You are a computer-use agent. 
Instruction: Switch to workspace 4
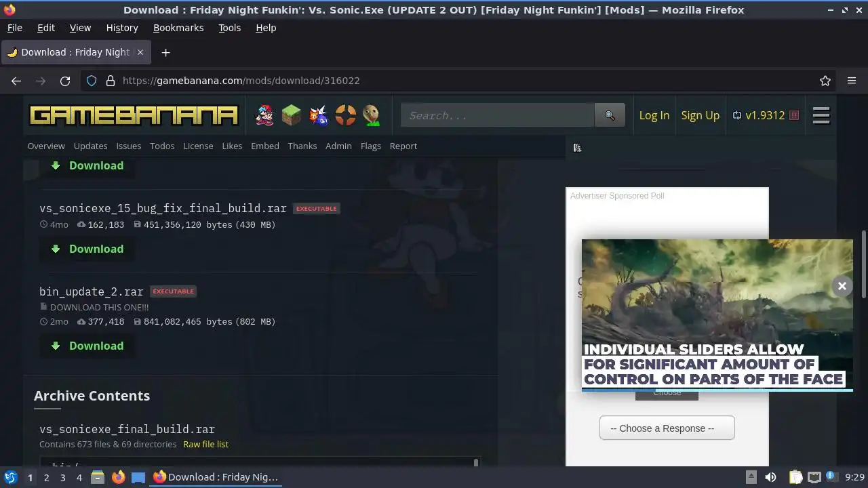click(79, 477)
